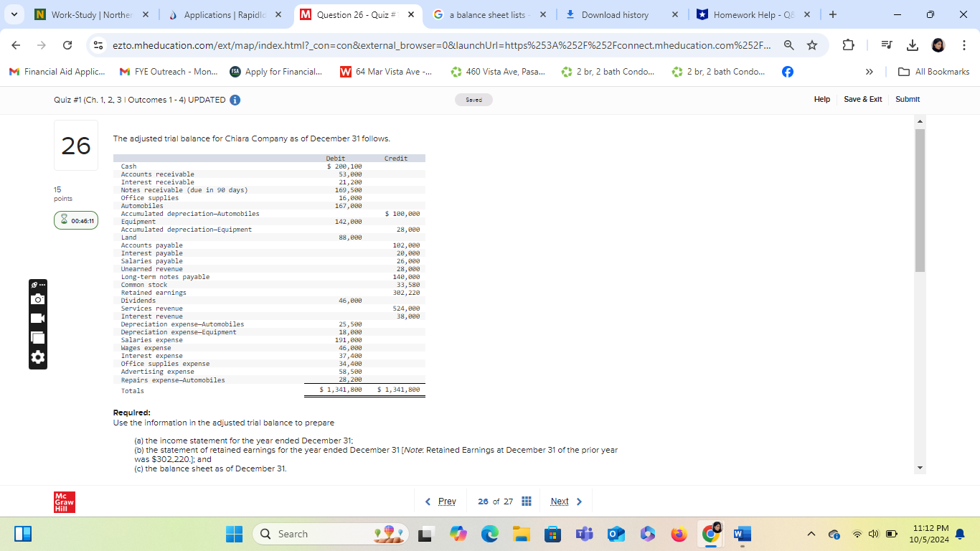Launch Microsoft Edge from the taskbar
Screen dimensions: 980x551
[490, 534]
